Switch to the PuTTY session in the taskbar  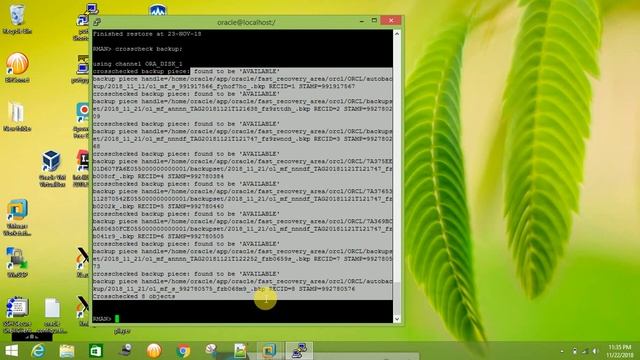click(299, 351)
